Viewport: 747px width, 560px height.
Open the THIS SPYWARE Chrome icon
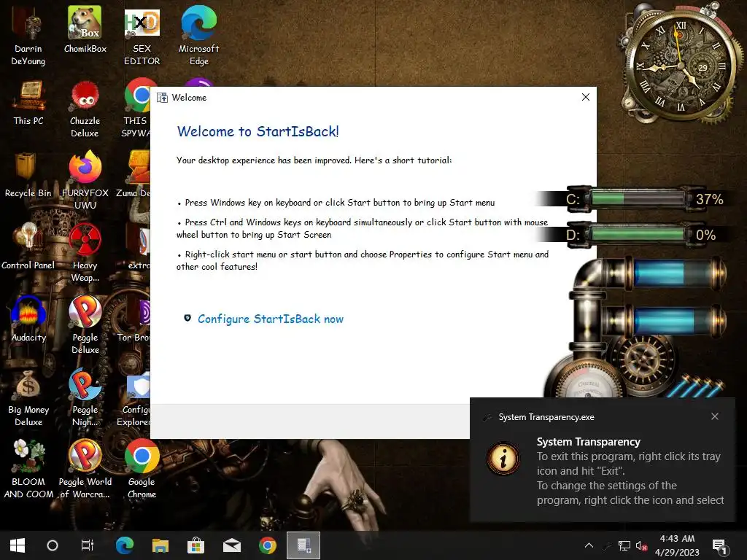(136, 109)
